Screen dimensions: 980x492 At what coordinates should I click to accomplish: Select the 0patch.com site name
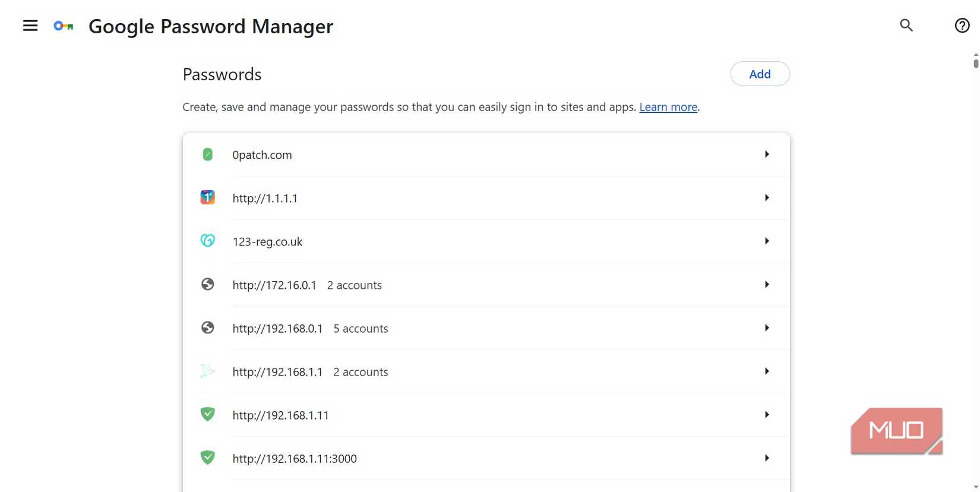tap(262, 155)
